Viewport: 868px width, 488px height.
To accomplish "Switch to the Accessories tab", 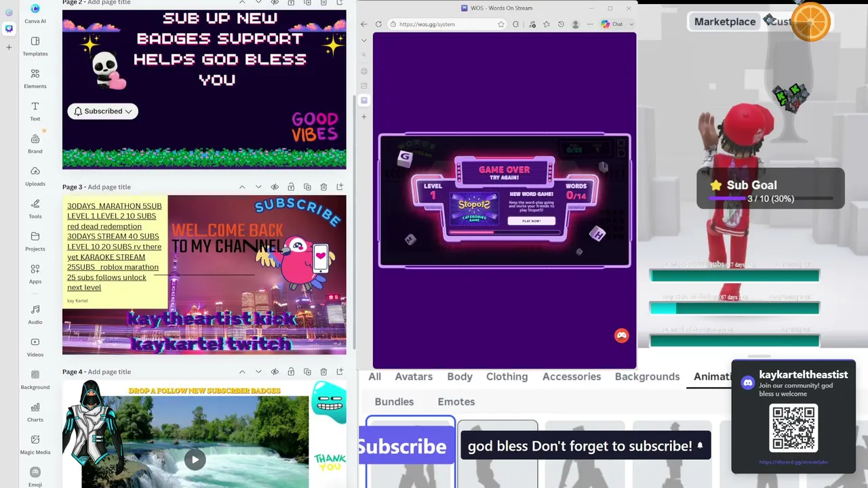I will pyautogui.click(x=572, y=377).
